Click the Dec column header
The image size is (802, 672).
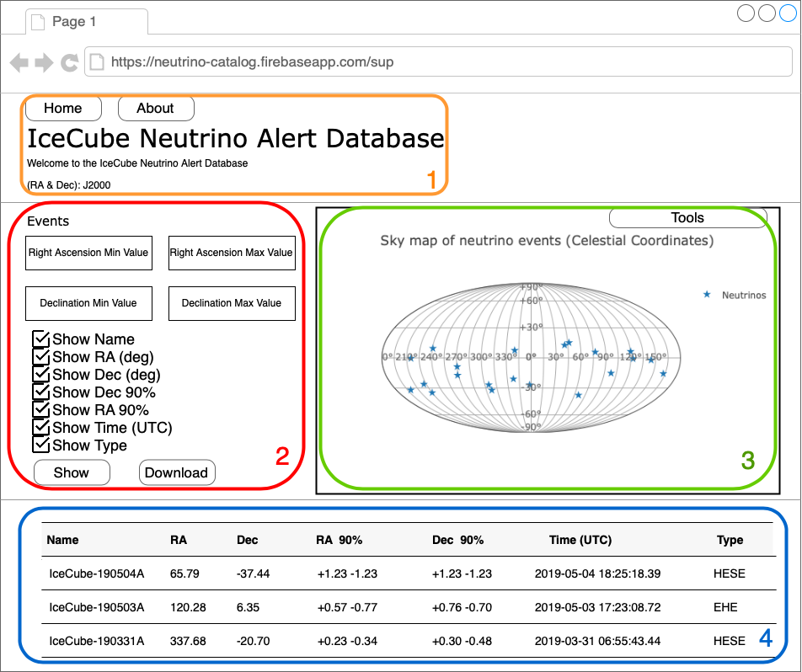point(247,540)
